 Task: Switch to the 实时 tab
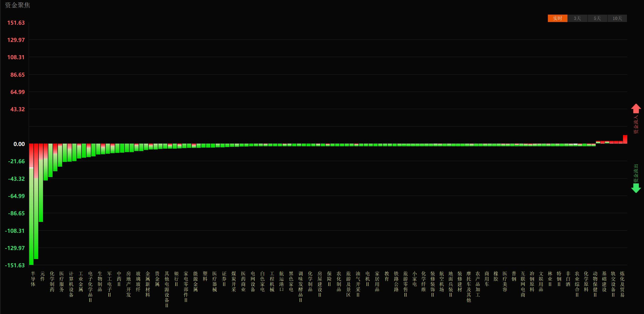(557, 18)
